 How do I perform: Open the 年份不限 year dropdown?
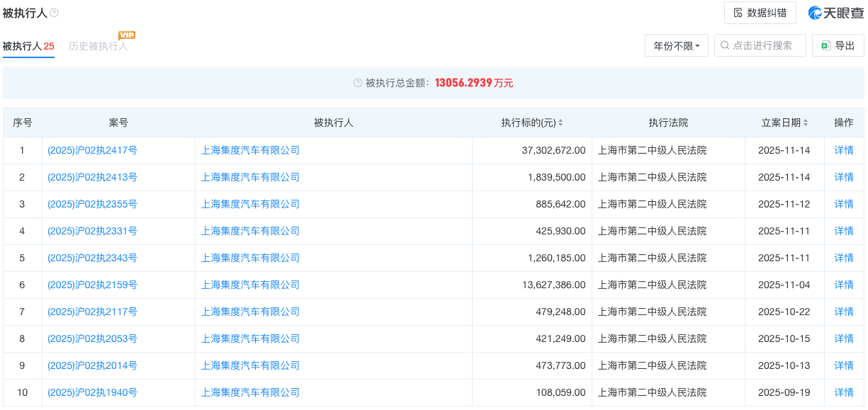676,45
